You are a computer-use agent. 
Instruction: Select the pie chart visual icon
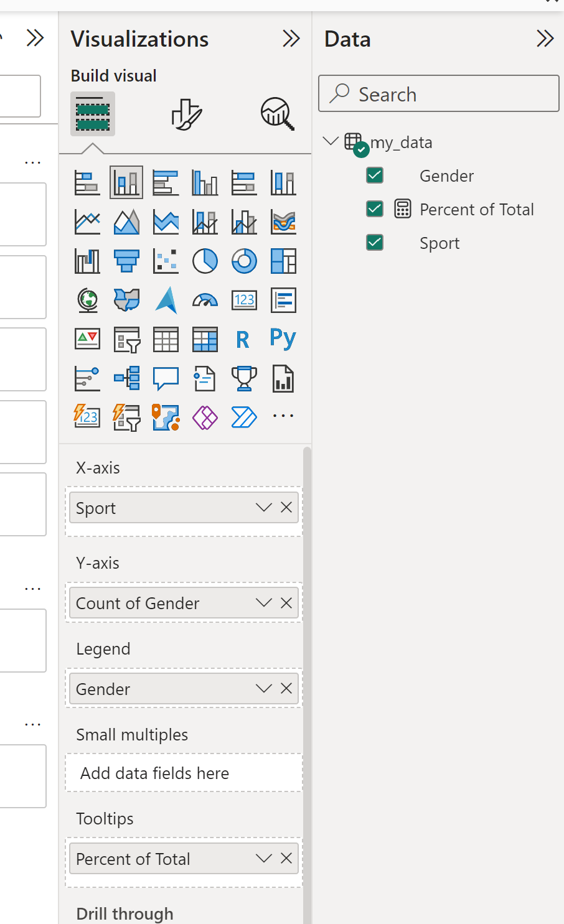[x=205, y=261]
